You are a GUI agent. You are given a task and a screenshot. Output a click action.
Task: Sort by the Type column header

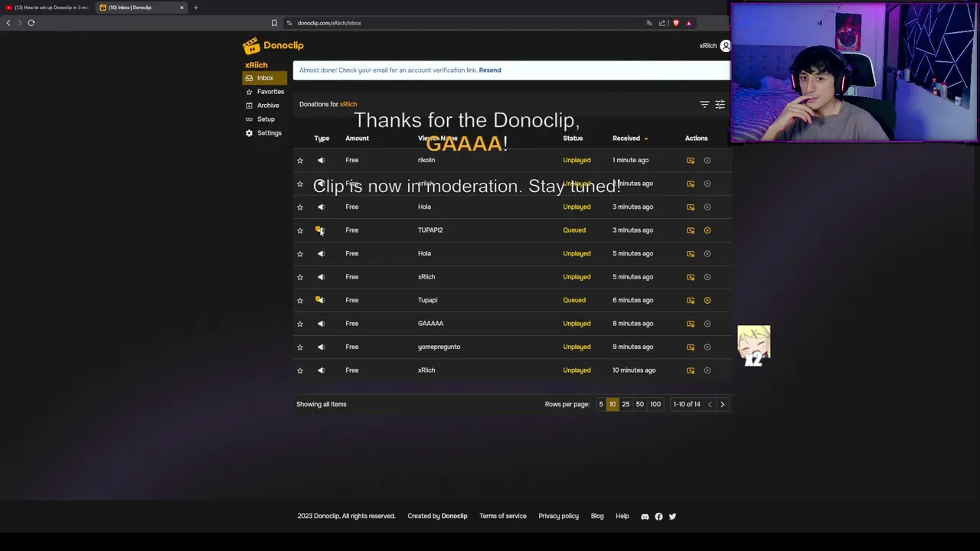(x=322, y=139)
